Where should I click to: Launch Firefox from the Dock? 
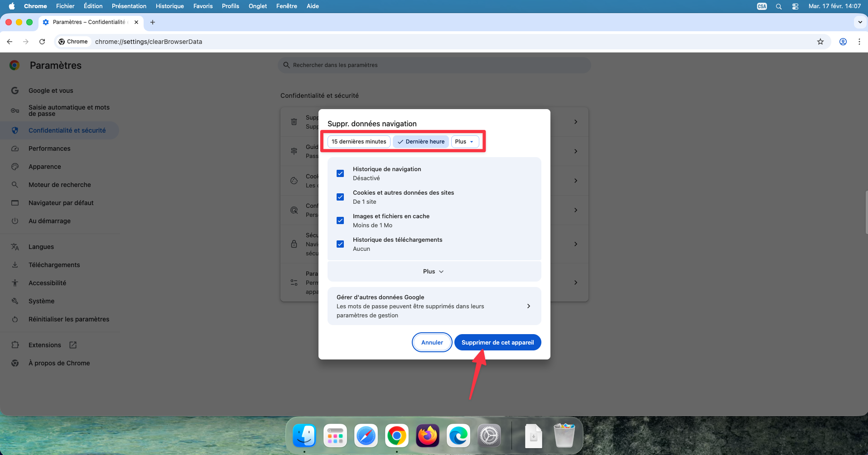[428, 436]
